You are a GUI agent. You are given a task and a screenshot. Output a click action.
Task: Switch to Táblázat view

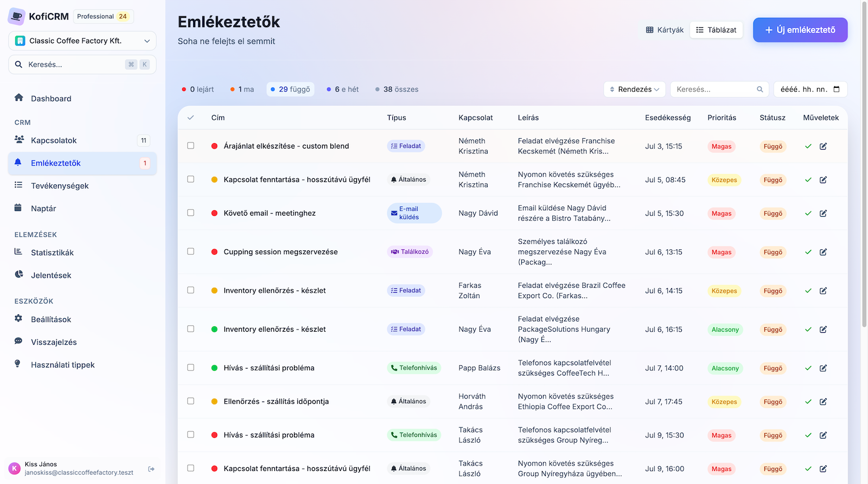[716, 30]
